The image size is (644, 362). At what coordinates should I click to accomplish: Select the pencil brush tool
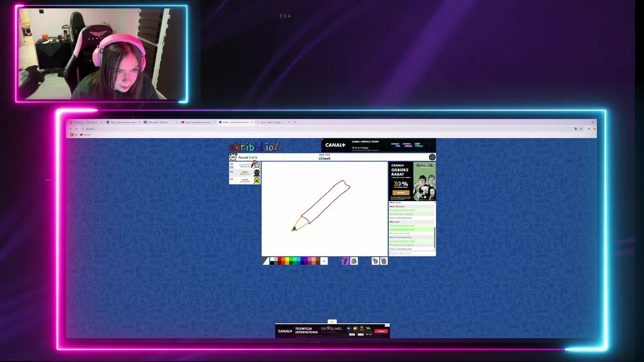345,261
